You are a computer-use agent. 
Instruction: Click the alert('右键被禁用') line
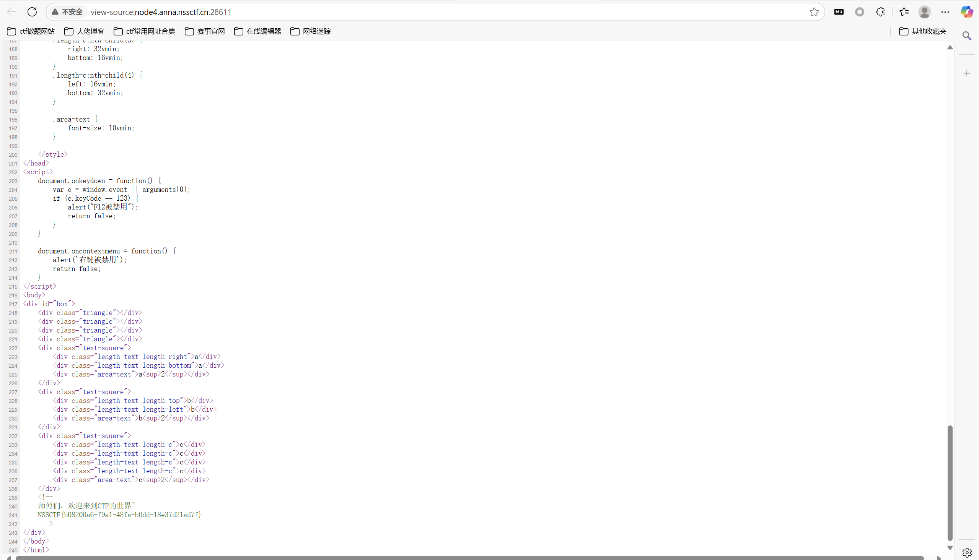(x=90, y=260)
